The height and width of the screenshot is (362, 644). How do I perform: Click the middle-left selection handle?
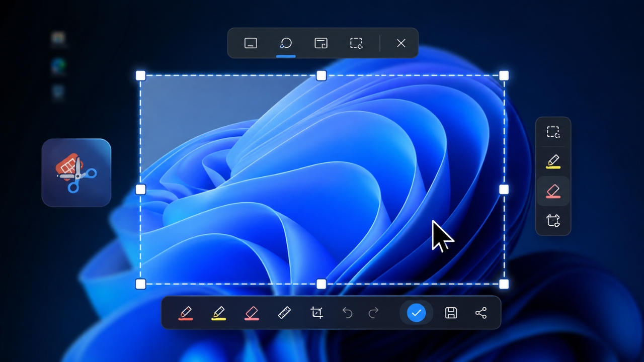140,190
